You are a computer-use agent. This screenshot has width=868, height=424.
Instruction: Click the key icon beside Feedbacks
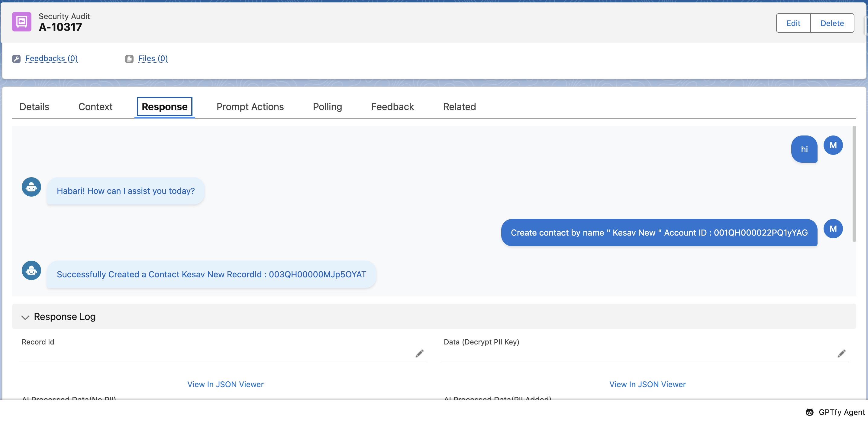[16, 58]
